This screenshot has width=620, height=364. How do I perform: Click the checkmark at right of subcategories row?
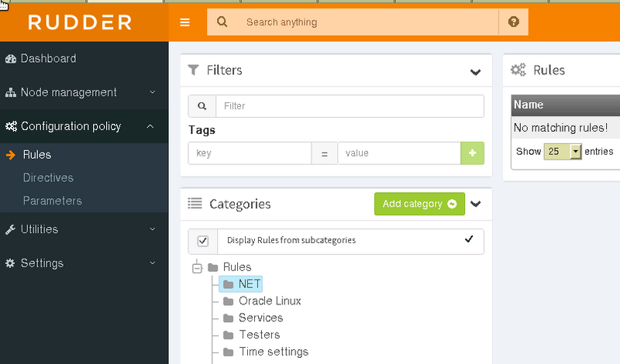469,239
